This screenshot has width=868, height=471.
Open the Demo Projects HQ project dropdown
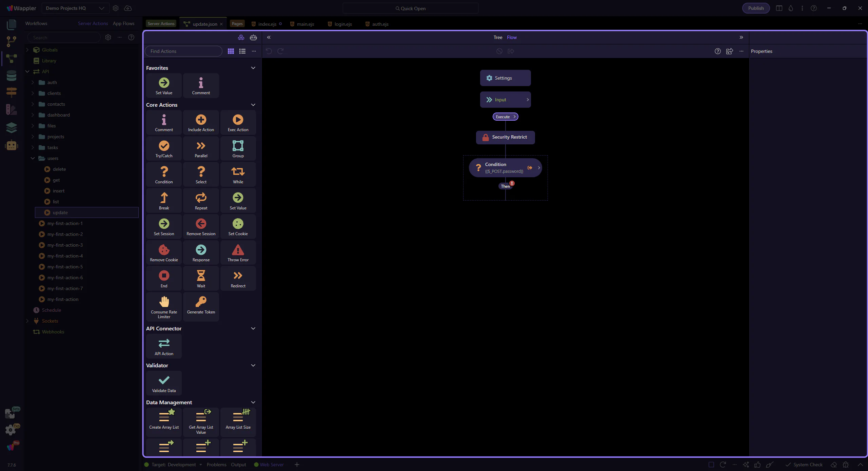tap(75, 8)
